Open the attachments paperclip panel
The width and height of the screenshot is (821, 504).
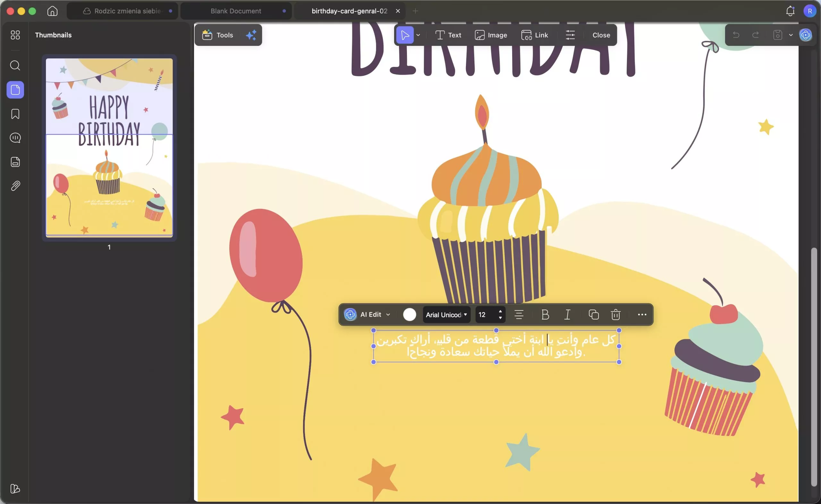pos(15,186)
